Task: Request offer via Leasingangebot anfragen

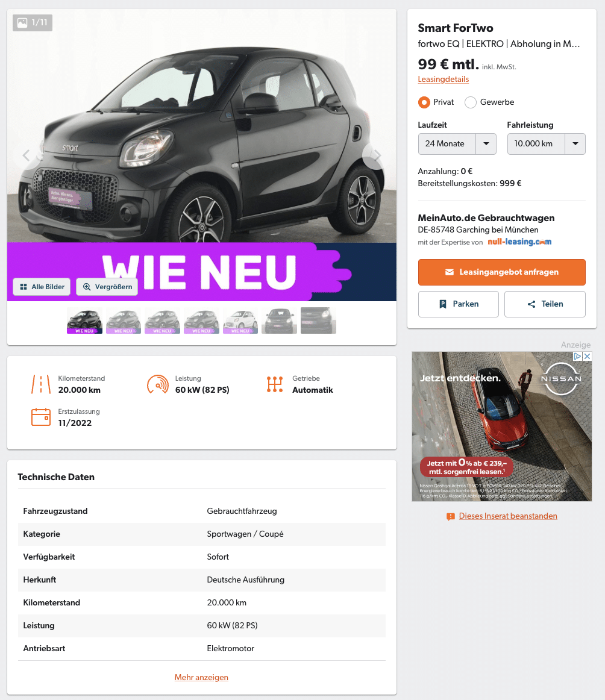Action: point(501,272)
